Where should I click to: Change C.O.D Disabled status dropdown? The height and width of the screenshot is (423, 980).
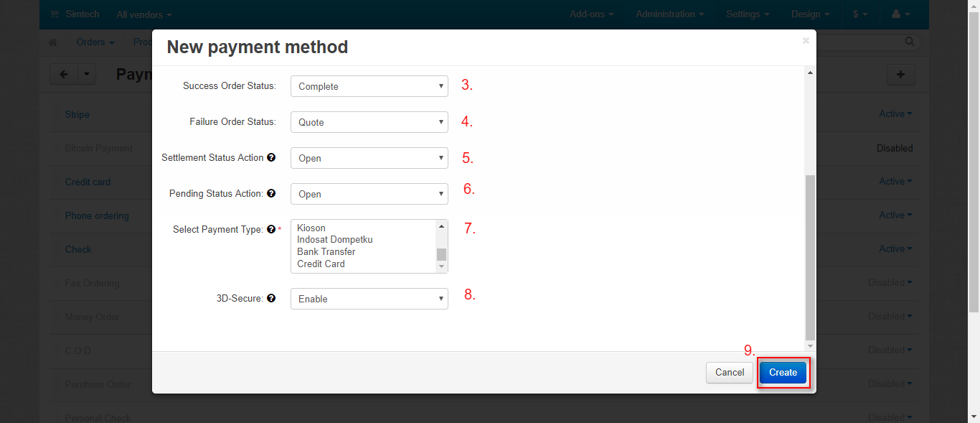[890, 350]
